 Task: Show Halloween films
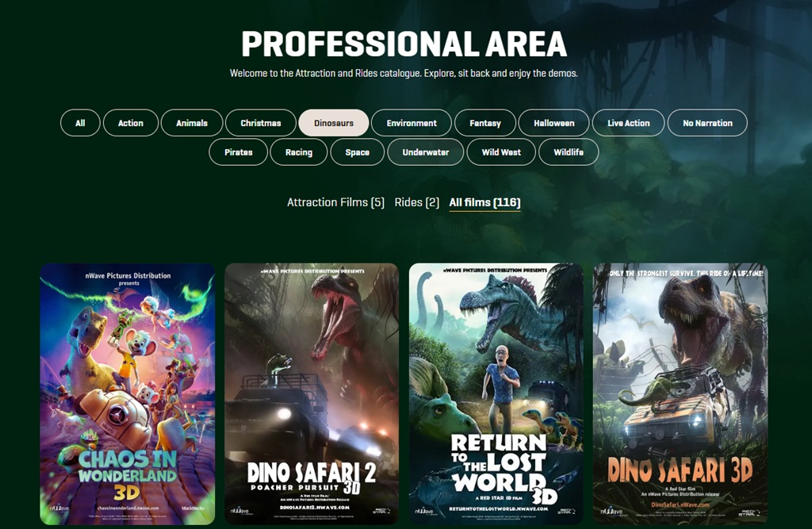click(554, 123)
